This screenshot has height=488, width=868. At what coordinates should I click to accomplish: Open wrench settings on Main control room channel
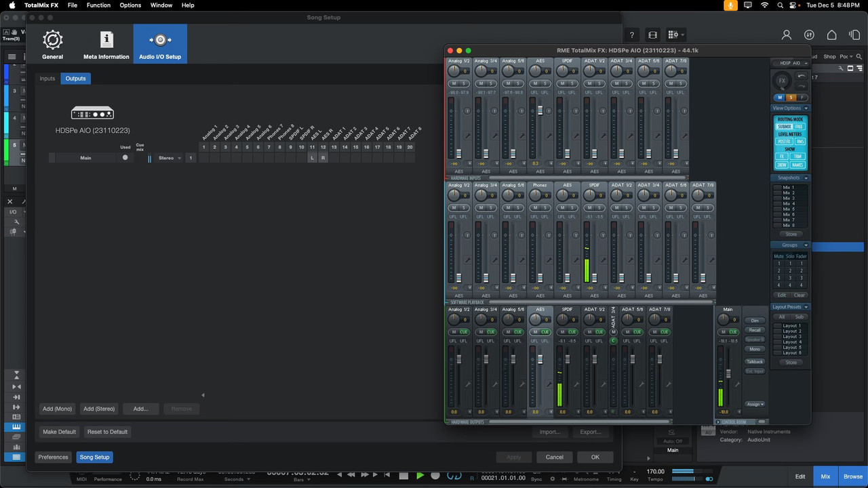[737, 384]
